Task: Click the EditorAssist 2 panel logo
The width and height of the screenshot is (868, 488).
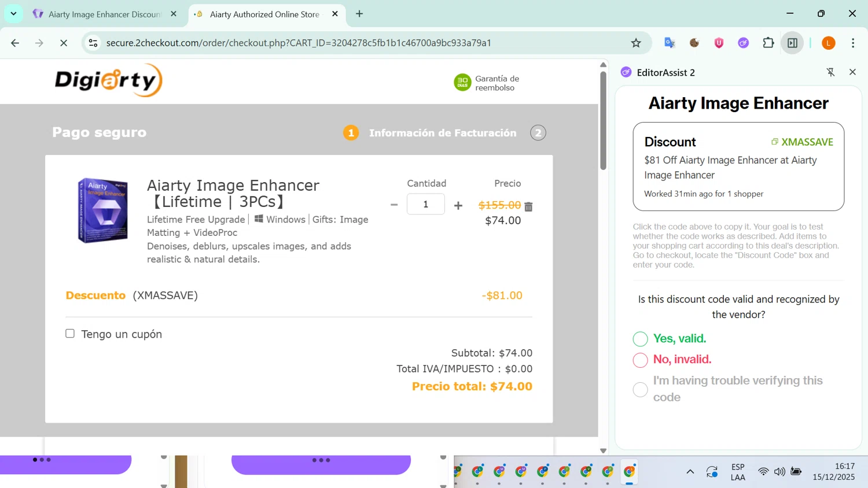Action: pos(626,72)
